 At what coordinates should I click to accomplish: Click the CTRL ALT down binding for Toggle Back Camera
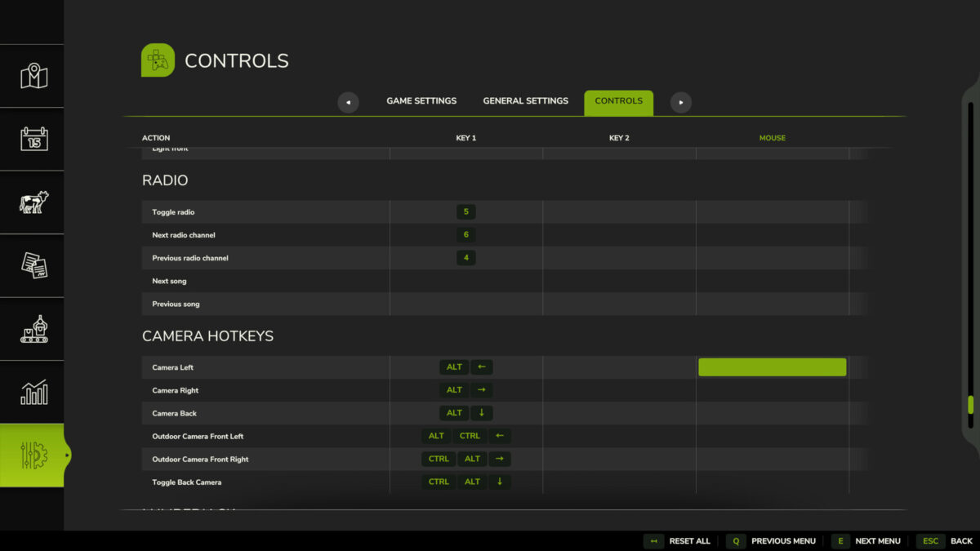(x=467, y=482)
